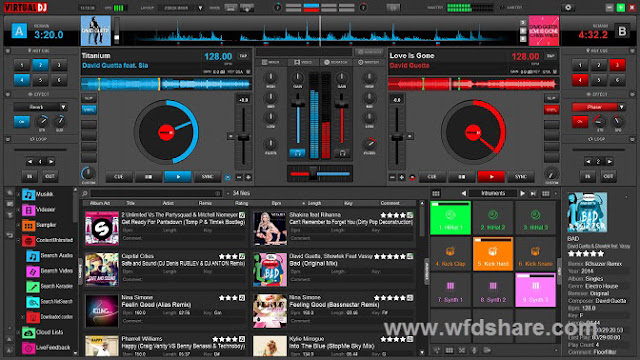
Task: Decrease deck B loop length arrow
Action: (588, 162)
